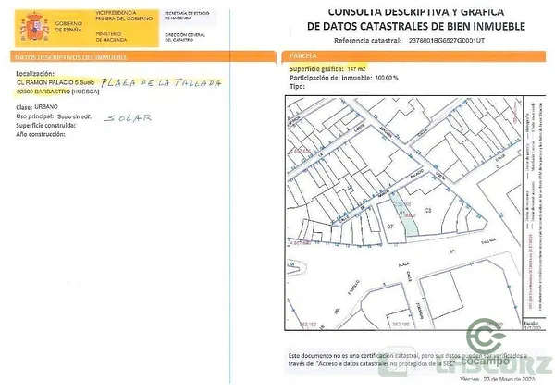The height and width of the screenshot is (392, 555).
Task: Click the 'Participación del inmueble' 100,00 % value
Action: click(x=384, y=78)
